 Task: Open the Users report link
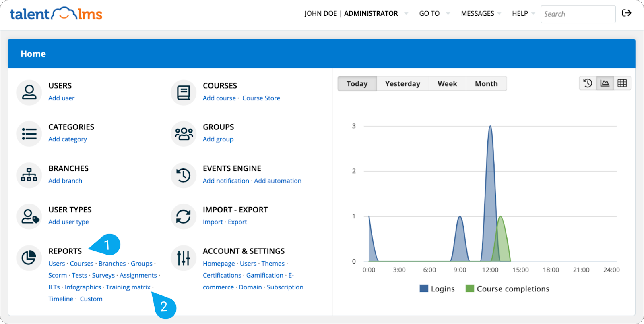point(57,263)
